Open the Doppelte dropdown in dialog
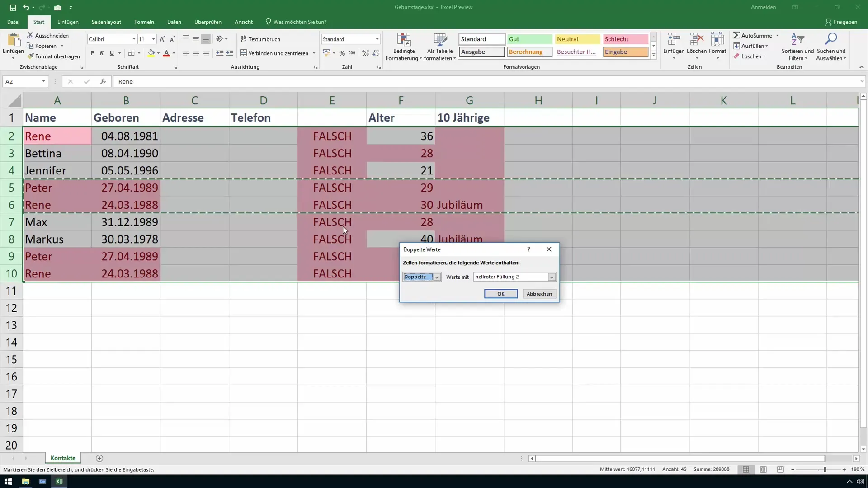Viewport: 868px width, 488px height. [x=437, y=277]
